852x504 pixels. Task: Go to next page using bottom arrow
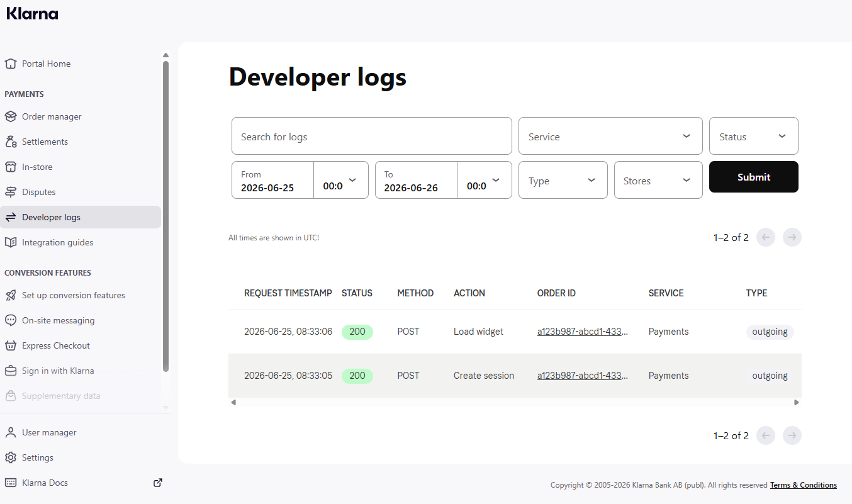[x=792, y=435]
